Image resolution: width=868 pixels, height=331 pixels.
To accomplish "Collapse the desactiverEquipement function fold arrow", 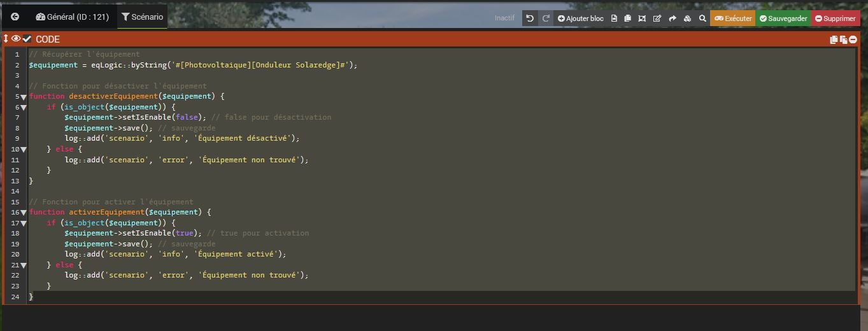I will (24, 97).
